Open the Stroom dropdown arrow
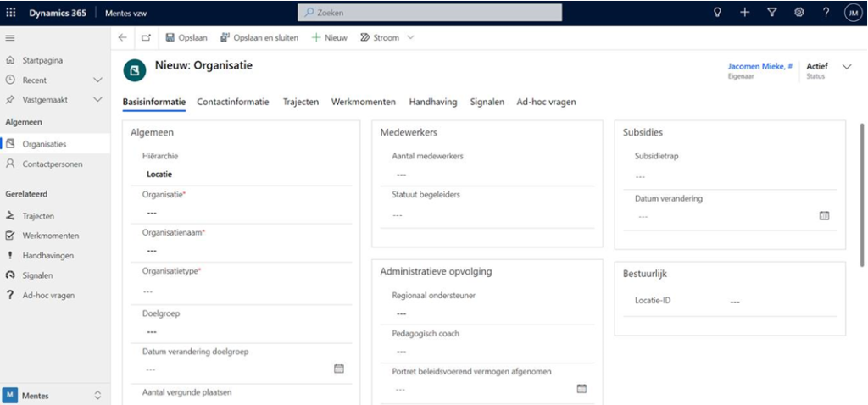Screen dimensions: 868x405 pos(411,38)
